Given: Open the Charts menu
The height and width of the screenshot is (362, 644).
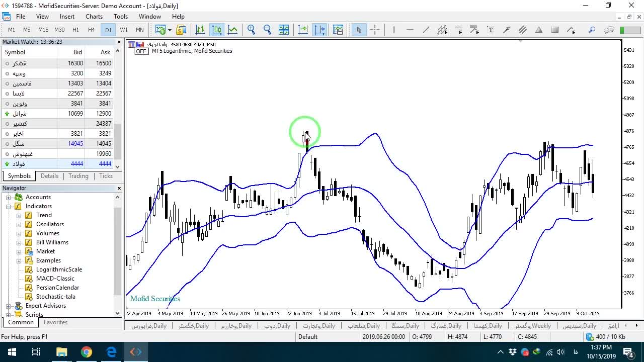Looking at the screenshot, I should click(94, 17).
